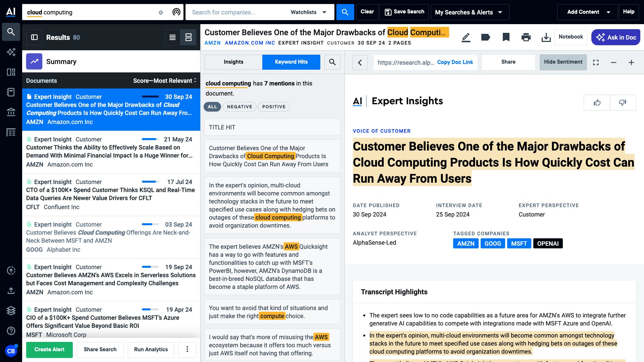Screen dimensions: 644x362
Task: Filter keyword hits to ALL
Action: pos(212,107)
